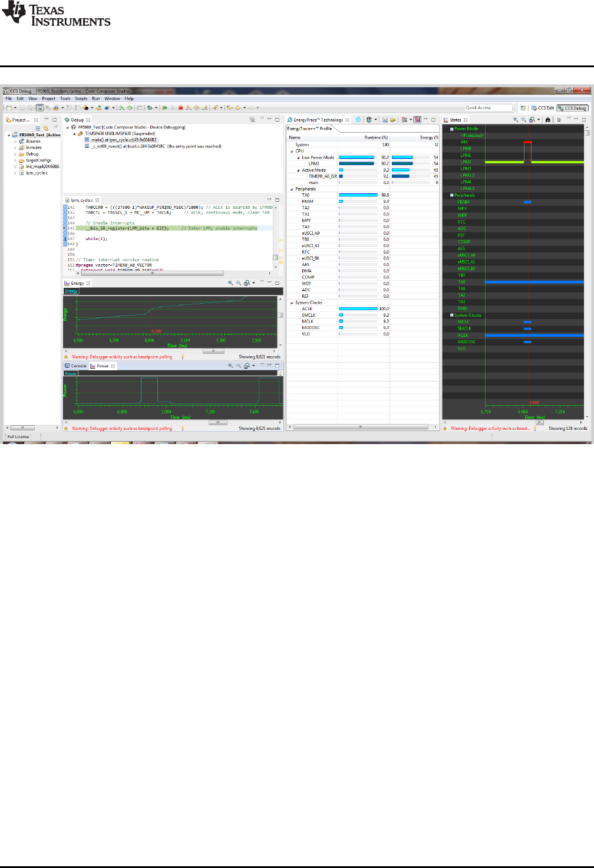Collapse the Peripherals group in profile
This screenshot has width=594, height=868.
click(292, 189)
